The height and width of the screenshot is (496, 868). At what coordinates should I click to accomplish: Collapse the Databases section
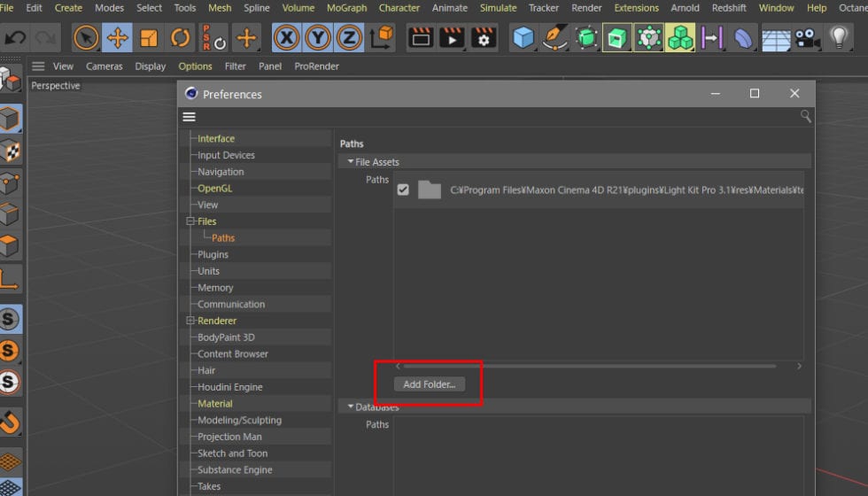pyautogui.click(x=351, y=407)
